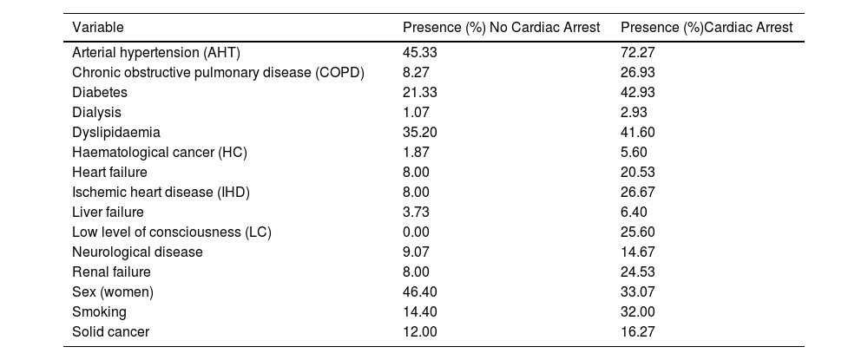Click the 72.27 value for arterial hypertension
Viewport: 868px width, 360px height.
click(636, 52)
